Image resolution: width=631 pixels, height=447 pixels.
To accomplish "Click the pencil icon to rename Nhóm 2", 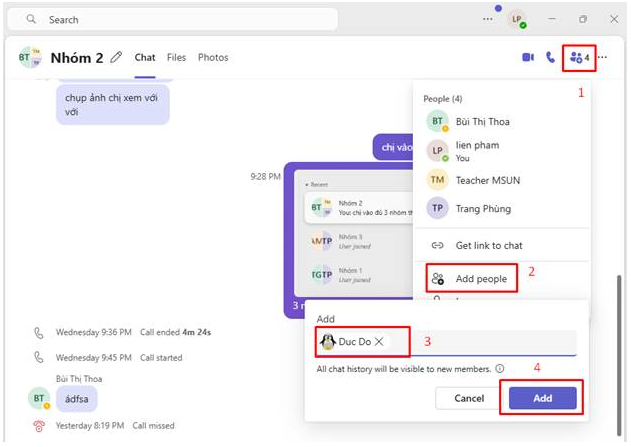I will click(x=117, y=58).
